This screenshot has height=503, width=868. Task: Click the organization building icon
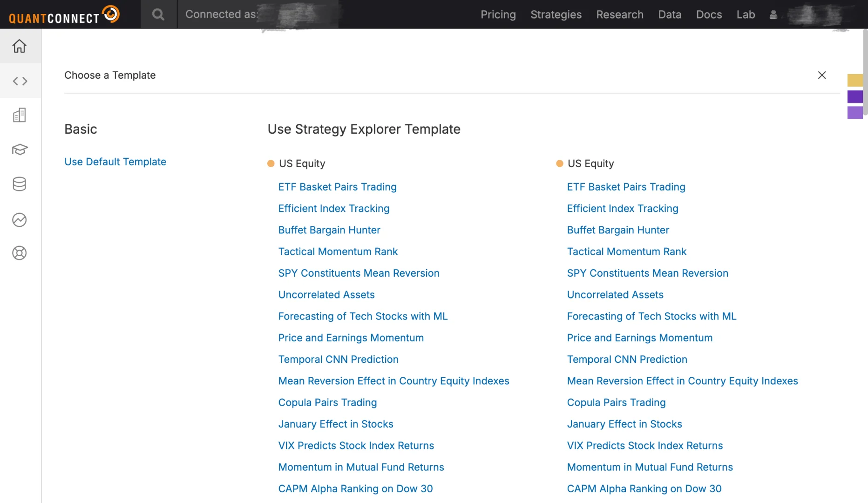20,115
